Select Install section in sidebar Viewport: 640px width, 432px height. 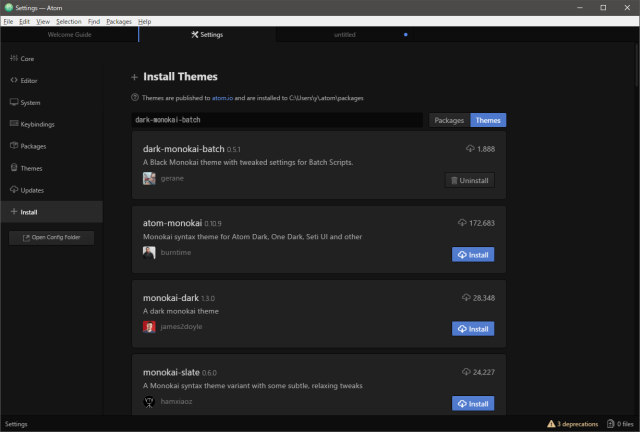tap(51, 212)
